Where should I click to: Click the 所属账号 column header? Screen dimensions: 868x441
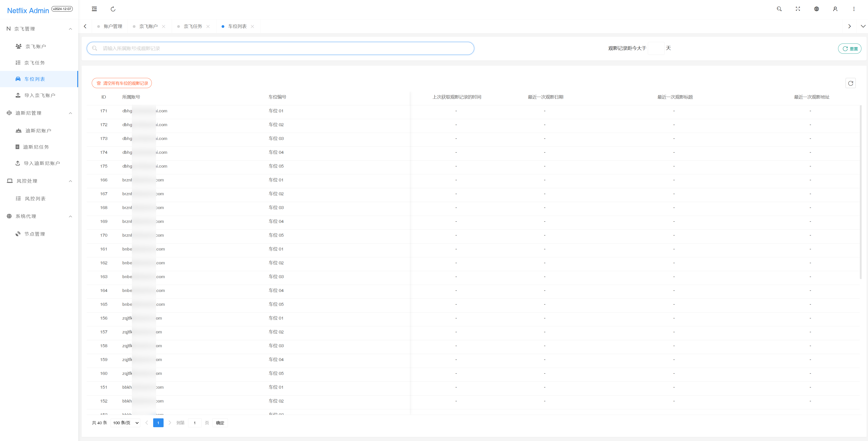coord(131,97)
